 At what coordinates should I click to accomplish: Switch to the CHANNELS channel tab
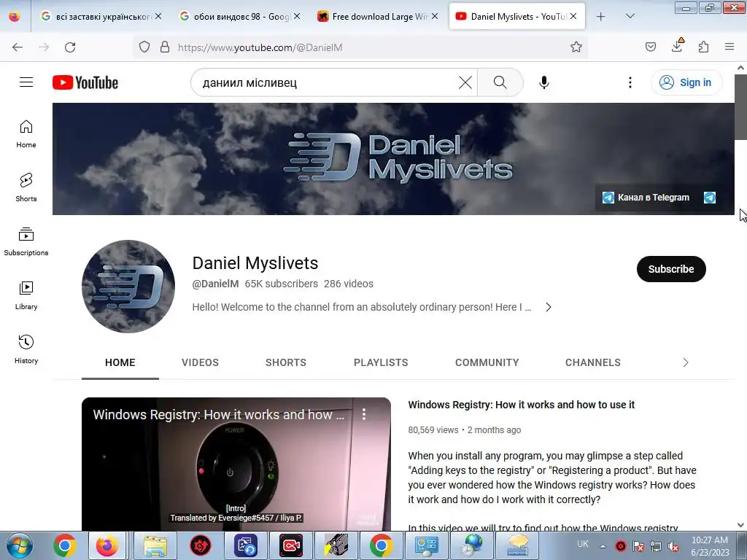[x=592, y=362]
